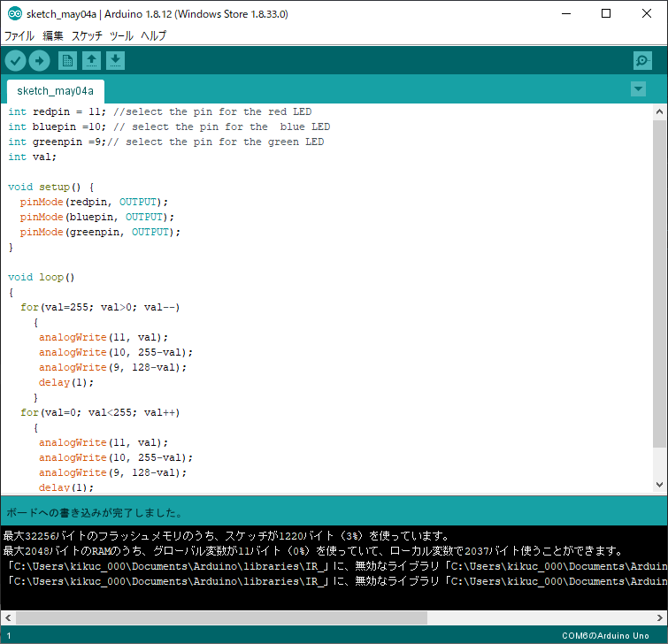Click the console horizontal scrollbar right arrow

660,617
